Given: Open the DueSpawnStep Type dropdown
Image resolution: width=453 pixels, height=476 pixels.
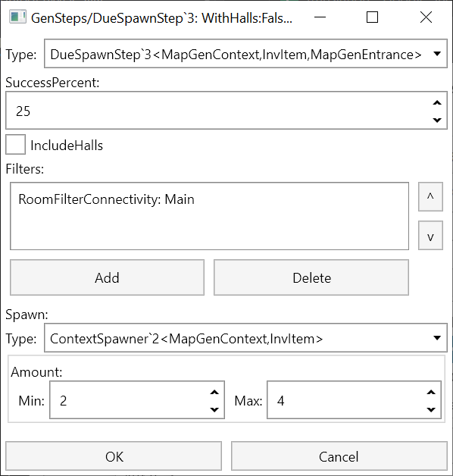Looking at the screenshot, I should (x=245, y=54).
